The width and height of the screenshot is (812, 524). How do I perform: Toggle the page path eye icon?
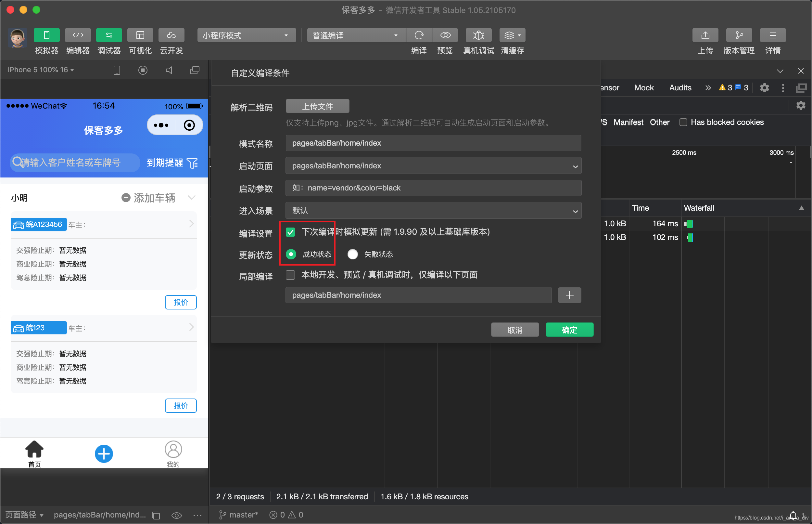pos(177,515)
